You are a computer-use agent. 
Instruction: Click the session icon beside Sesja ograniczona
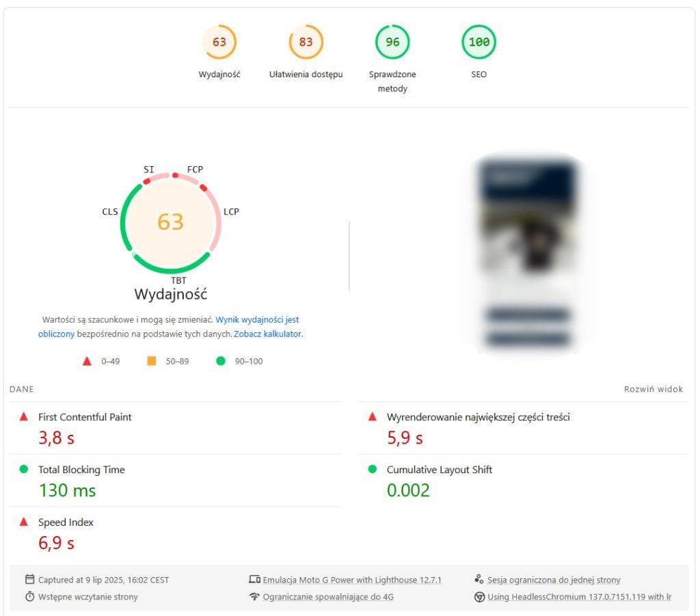[x=479, y=579]
